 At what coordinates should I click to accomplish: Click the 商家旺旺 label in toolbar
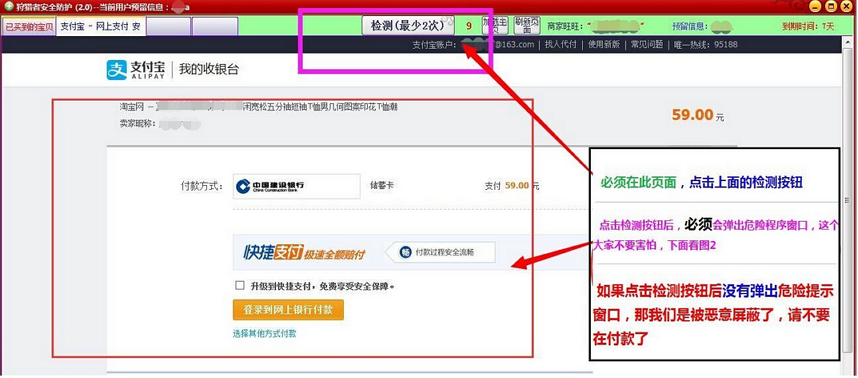point(566,26)
